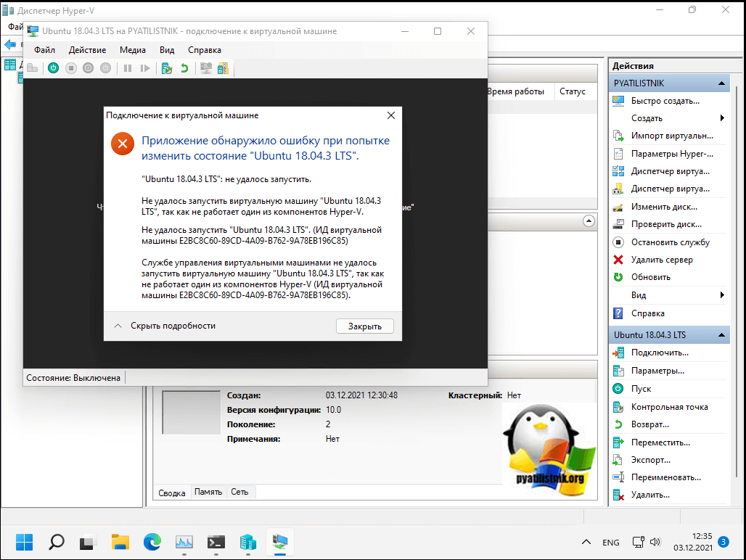The width and height of the screenshot is (746, 560).
Task: Open the Медиа menu
Action: 133,50
